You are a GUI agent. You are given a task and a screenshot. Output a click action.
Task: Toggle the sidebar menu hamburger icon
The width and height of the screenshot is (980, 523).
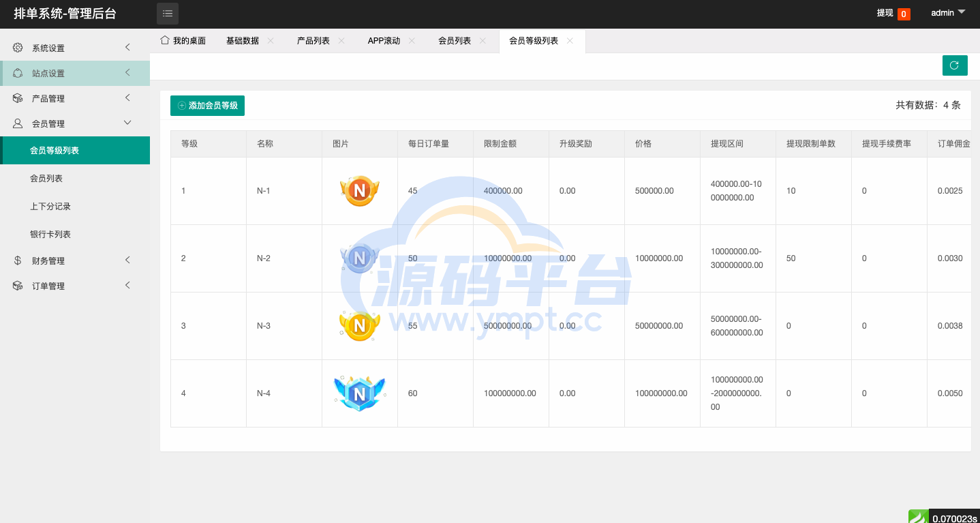(168, 13)
